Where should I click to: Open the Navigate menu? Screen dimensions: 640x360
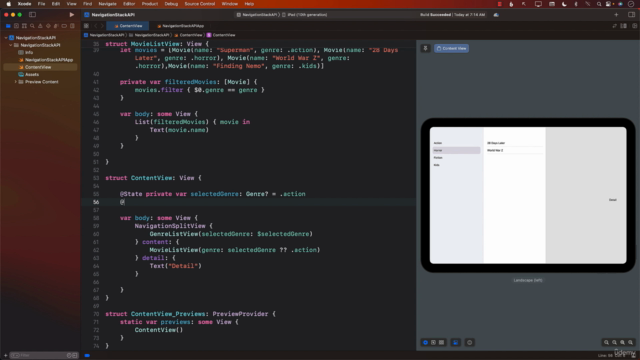107,4
